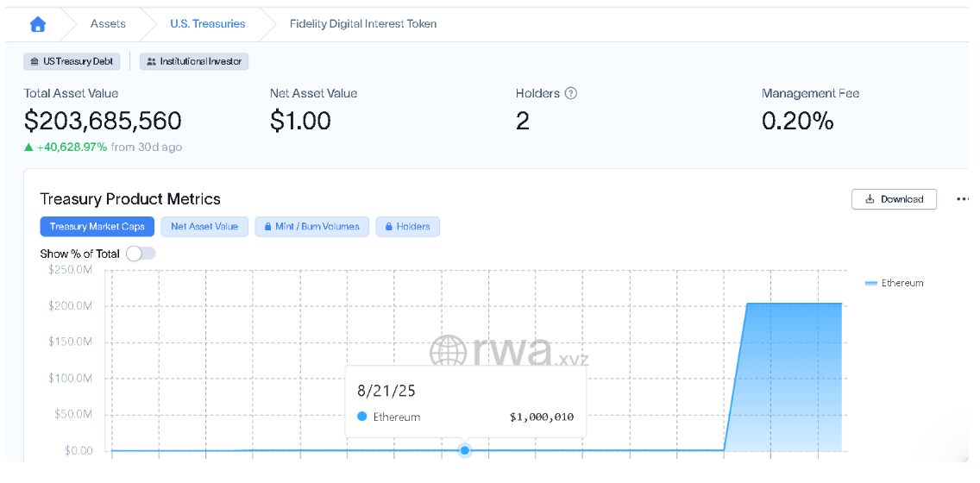Click the lock icon on Mint / Burn Volumes
Screen dimensions: 980x483
(267, 227)
